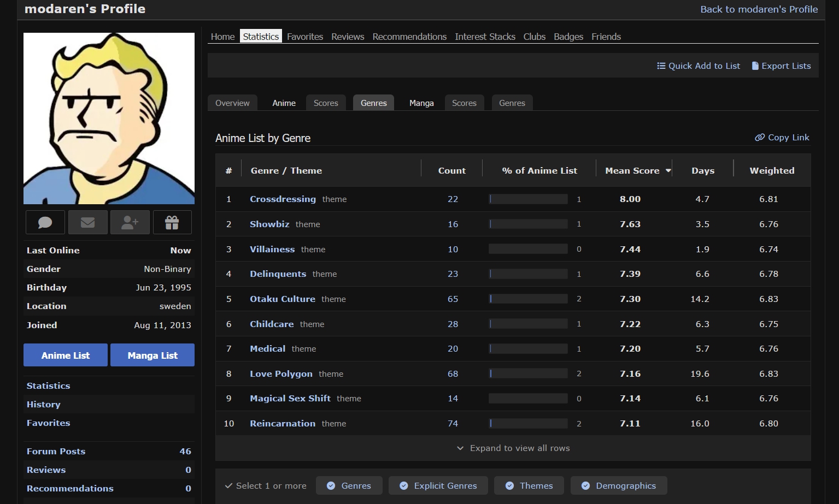Click the Reincarnation count 74
The height and width of the screenshot is (504, 839).
(x=453, y=424)
